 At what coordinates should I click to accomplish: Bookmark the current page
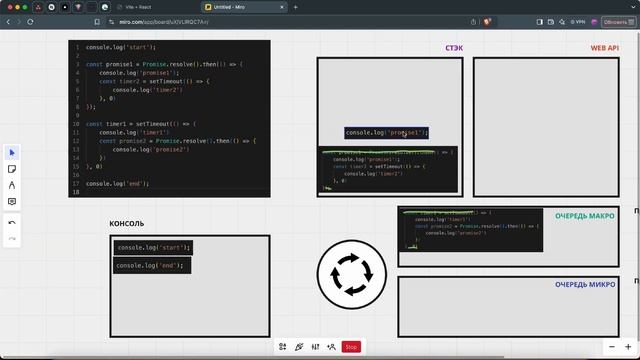97,22
